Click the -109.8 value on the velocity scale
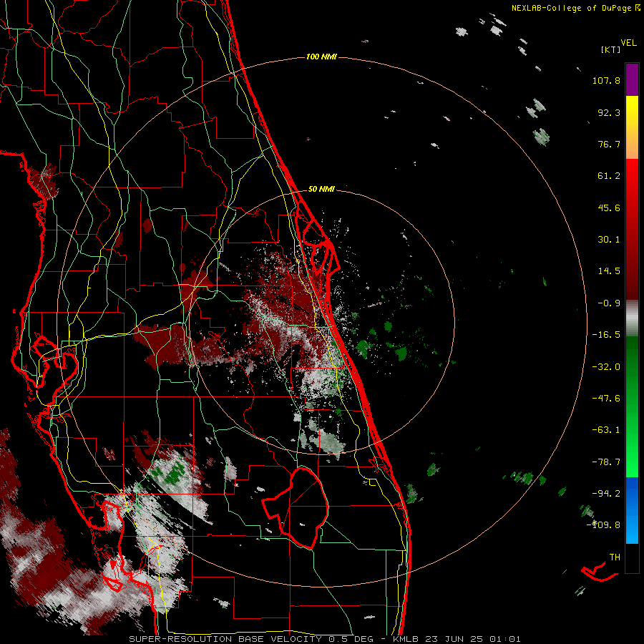This screenshot has height=644, width=644. pos(603,525)
